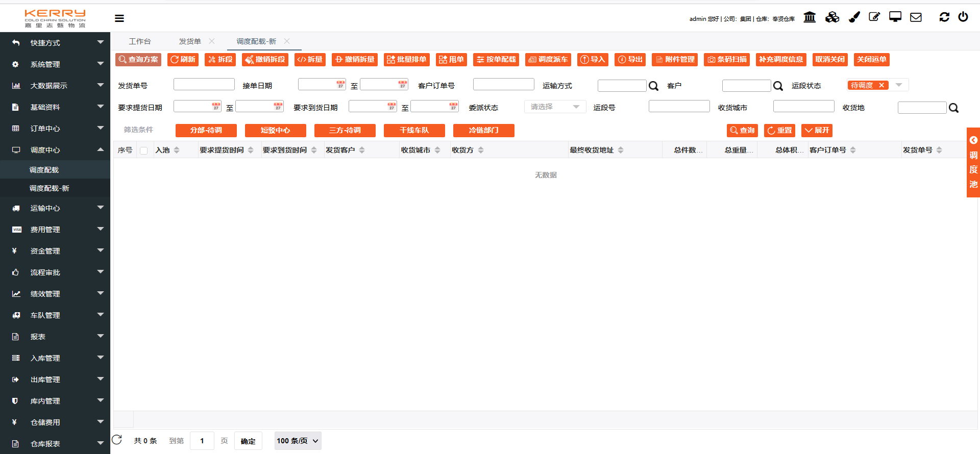Screen dimensions: 980x454
Task: Open the 100 条/页 page size dropdown
Action: pos(298,441)
